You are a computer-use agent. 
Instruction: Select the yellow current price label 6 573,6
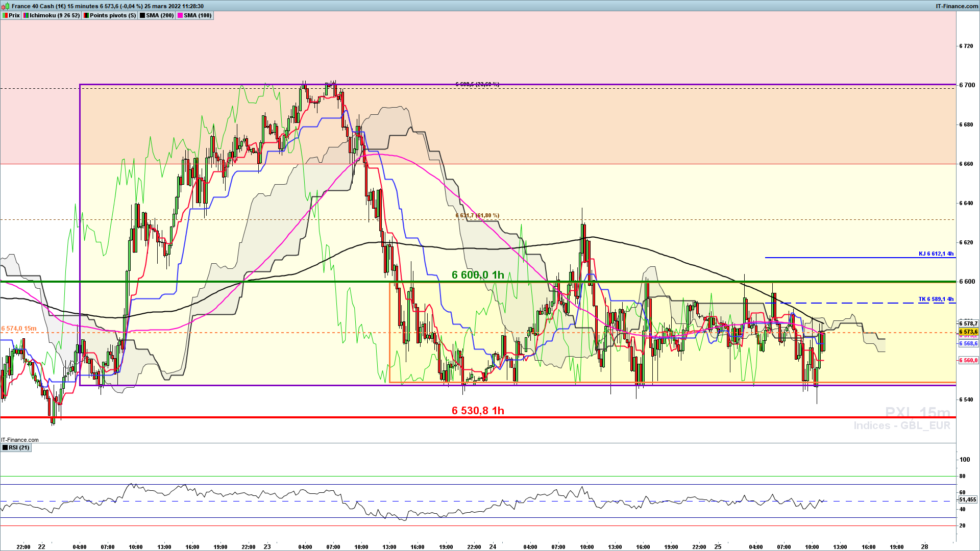click(x=968, y=332)
